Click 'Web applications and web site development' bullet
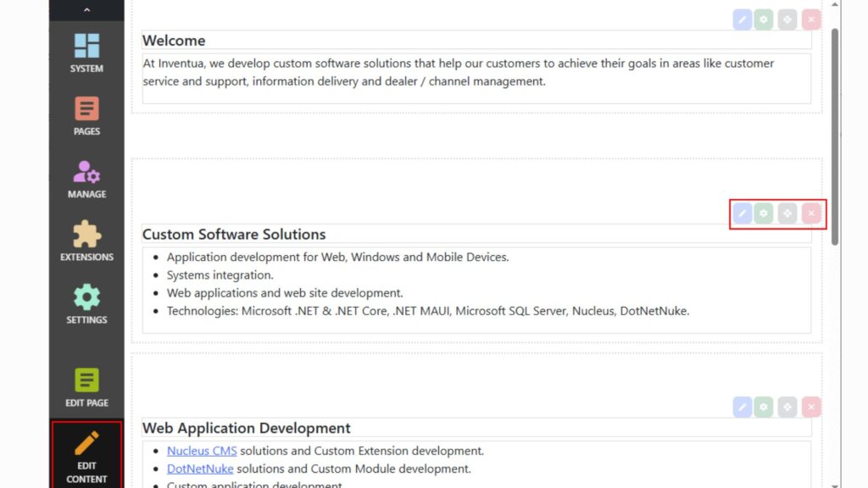 [x=285, y=292]
